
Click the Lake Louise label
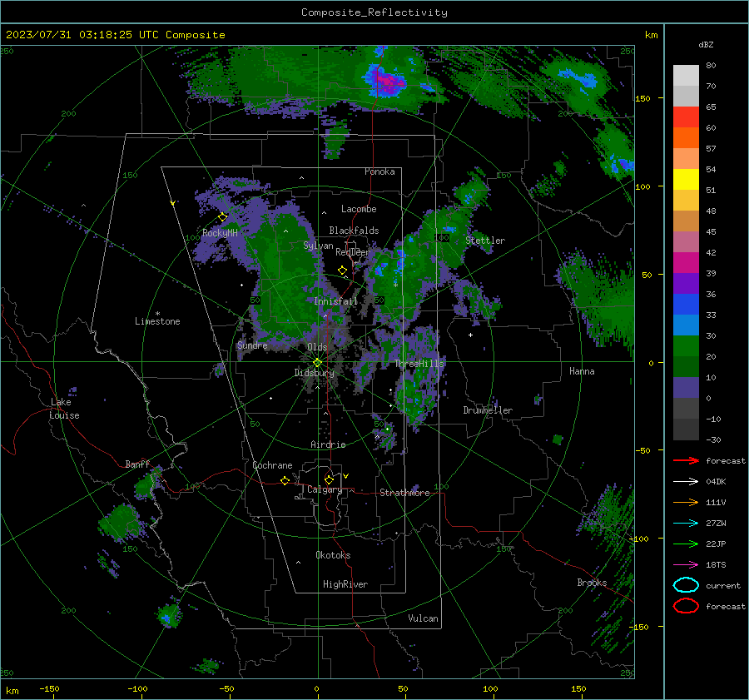click(x=64, y=409)
